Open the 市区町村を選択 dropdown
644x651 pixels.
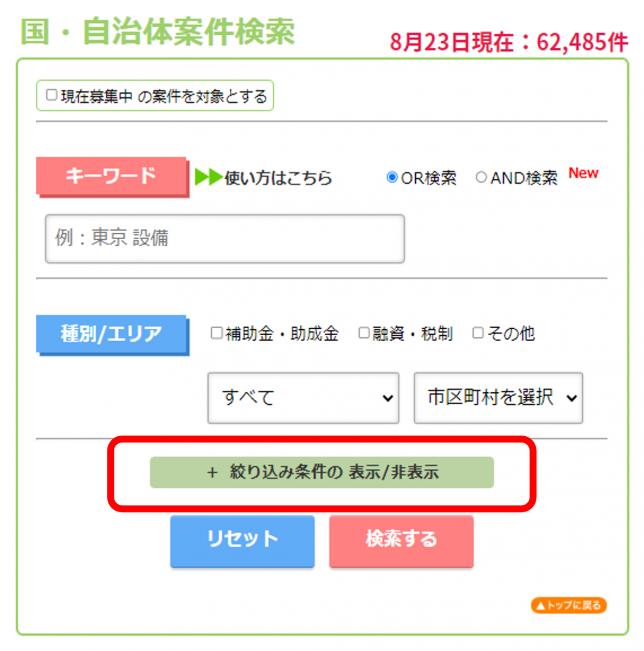(498, 398)
